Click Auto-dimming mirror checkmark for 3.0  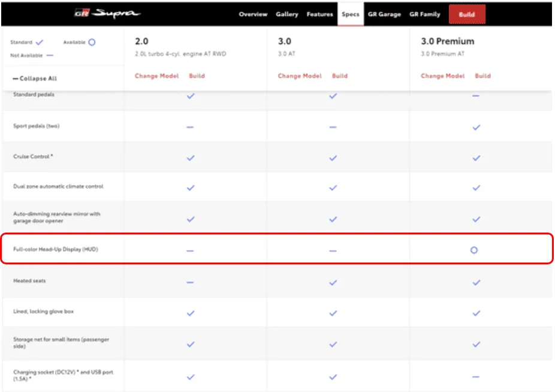[333, 219]
